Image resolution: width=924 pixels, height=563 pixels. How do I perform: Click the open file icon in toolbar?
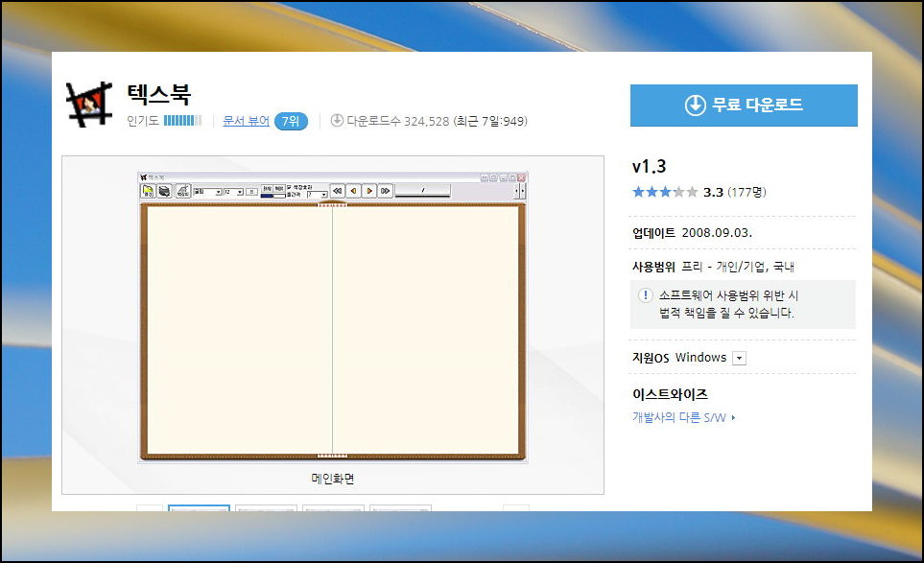tap(148, 191)
